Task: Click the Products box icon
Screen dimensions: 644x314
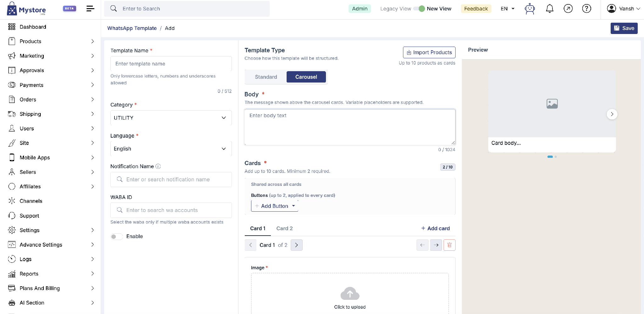Action: pos(12,41)
